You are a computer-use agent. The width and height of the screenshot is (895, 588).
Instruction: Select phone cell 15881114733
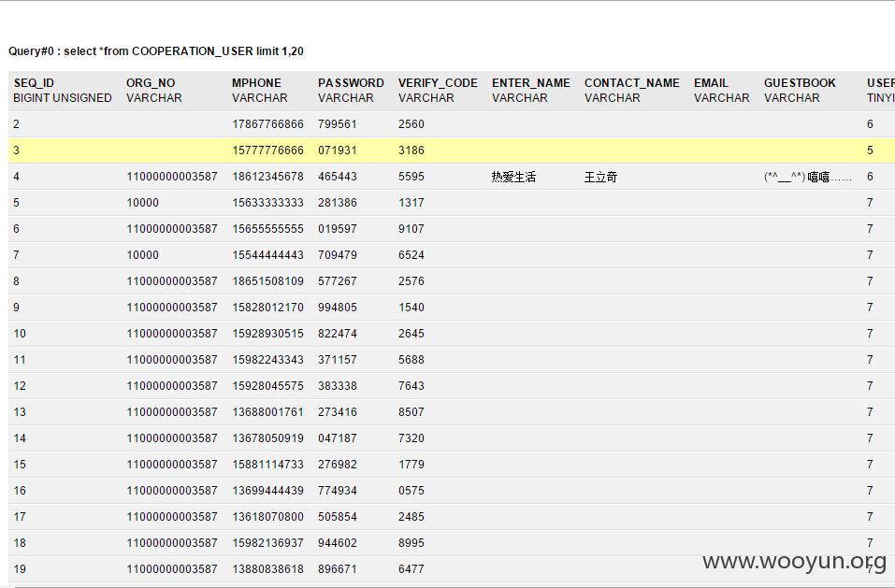[x=267, y=465]
